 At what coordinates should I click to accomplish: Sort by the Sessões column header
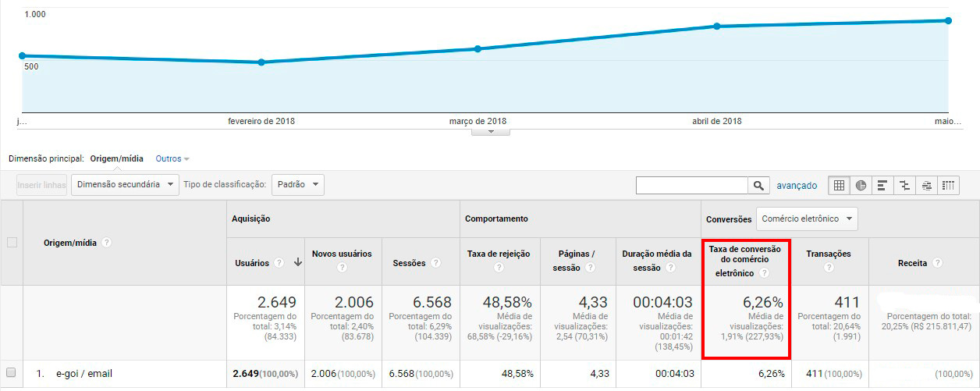[410, 263]
